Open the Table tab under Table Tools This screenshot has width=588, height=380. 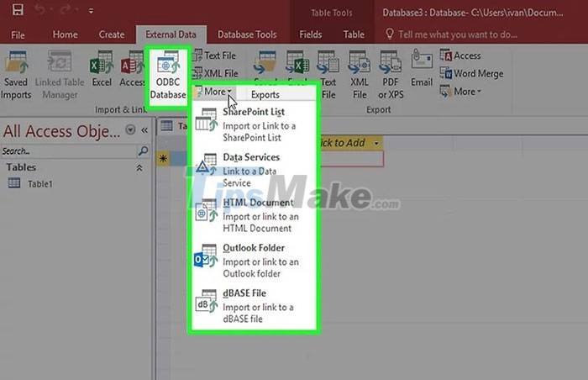354,34
